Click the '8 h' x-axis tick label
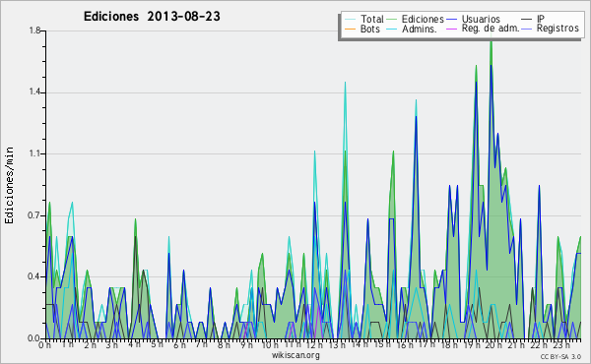The height and width of the screenshot is (364, 591). coord(224,344)
